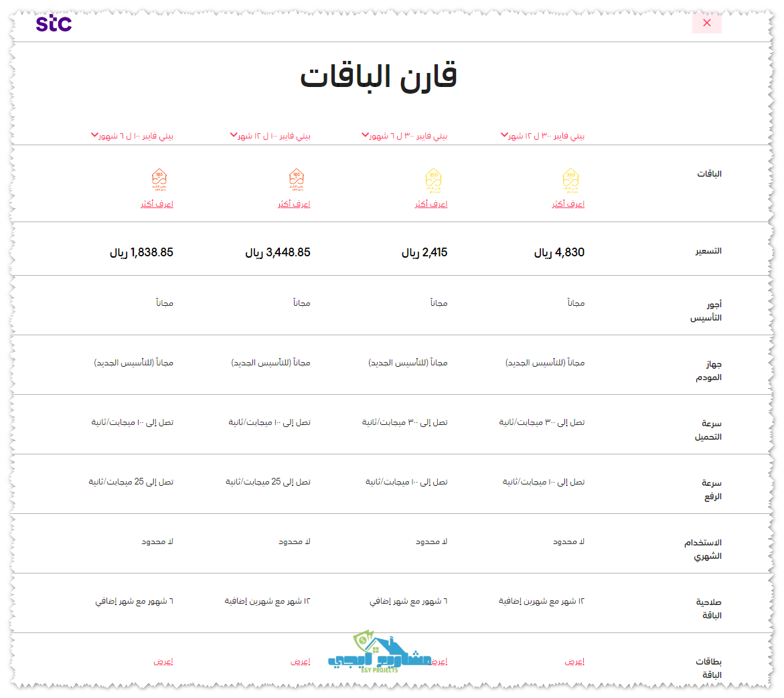Click the سرعة الرفع row label
Viewport: 784px width, 698px height.
(x=712, y=489)
